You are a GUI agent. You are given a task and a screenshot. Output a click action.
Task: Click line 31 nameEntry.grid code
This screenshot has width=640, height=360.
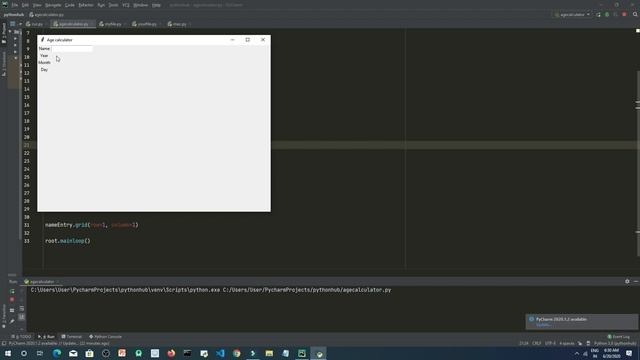point(91,225)
